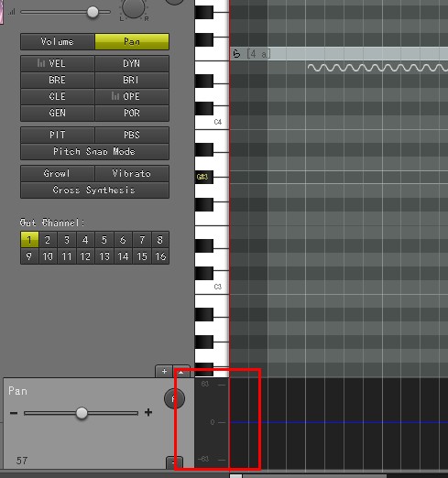Click the track volume slider handle
This screenshot has height=478, width=448.
click(93, 12)
